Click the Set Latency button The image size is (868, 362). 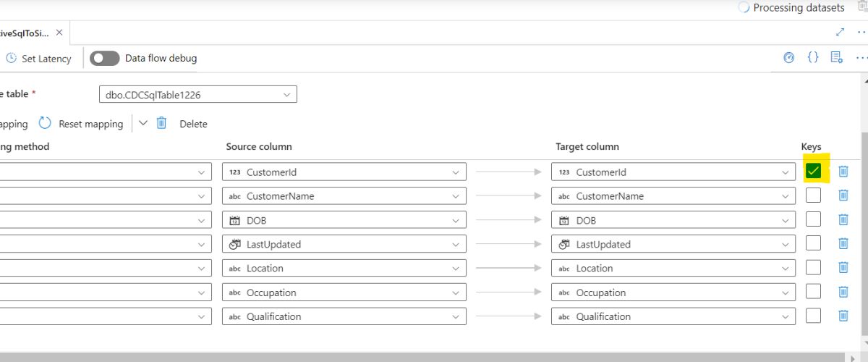(x=38, y=59)
